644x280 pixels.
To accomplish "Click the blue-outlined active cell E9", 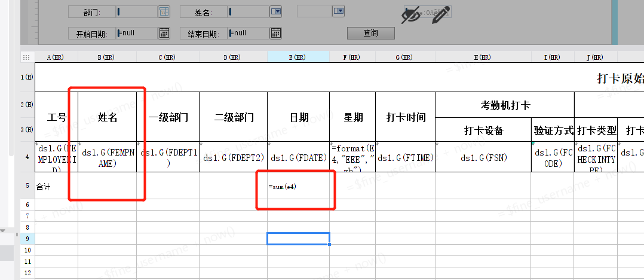I will point(298,239).
